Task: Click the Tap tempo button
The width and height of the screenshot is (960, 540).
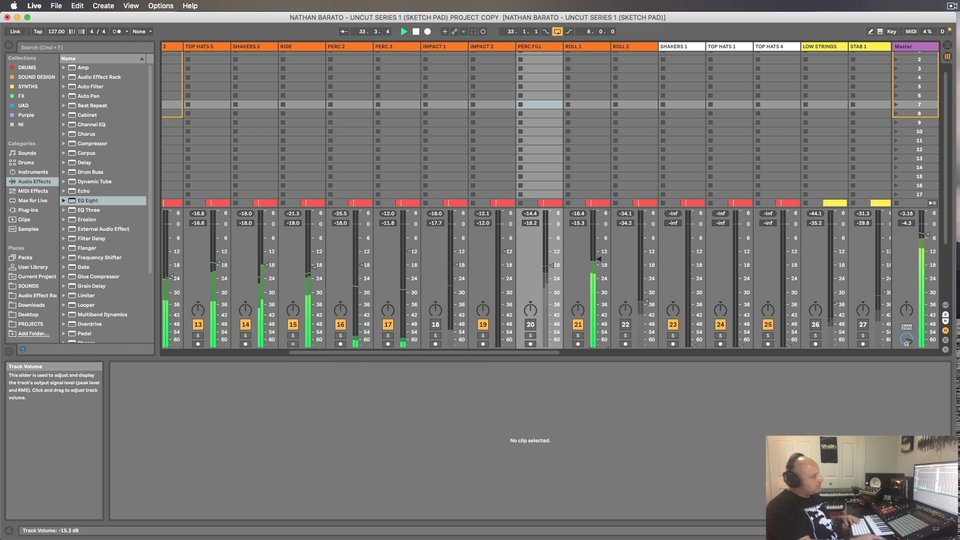Action: (x=38, y=31)
